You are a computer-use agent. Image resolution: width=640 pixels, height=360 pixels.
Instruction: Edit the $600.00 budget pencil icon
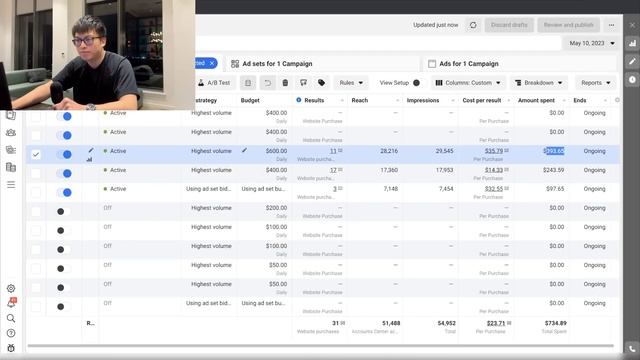(244, 151)
